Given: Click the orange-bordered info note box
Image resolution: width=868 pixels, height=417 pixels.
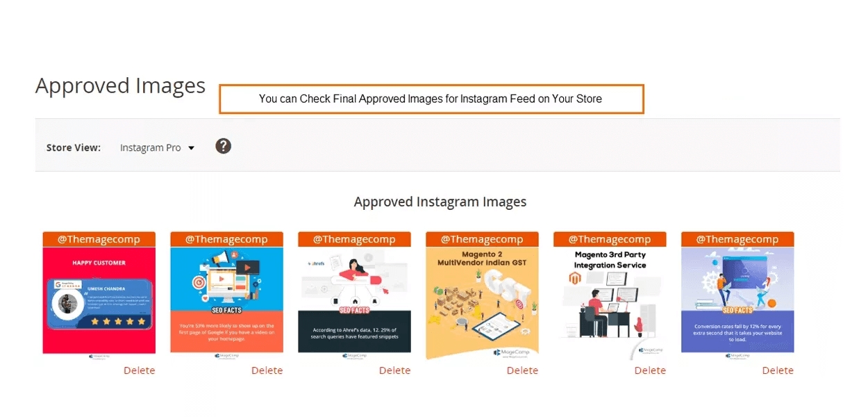Looking at the screenshot, I should [x=431, y=99].
